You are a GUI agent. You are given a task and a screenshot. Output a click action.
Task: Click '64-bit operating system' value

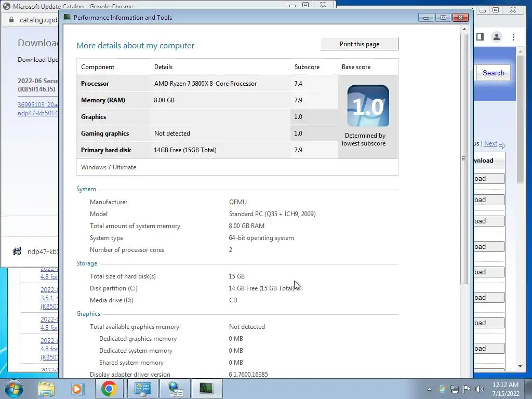pyautogui.click(x=261, y=238)
